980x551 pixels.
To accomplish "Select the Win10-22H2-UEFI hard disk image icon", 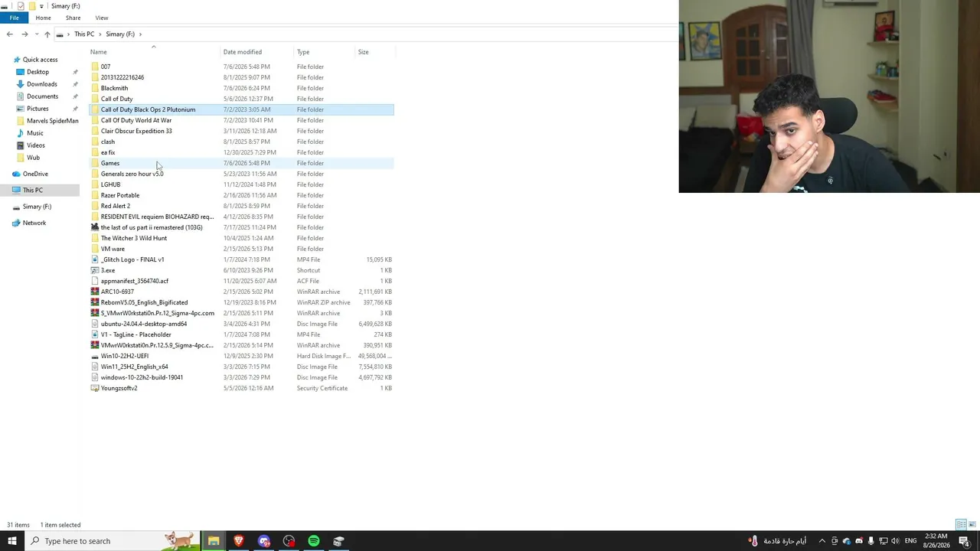I will coord(95,356).
